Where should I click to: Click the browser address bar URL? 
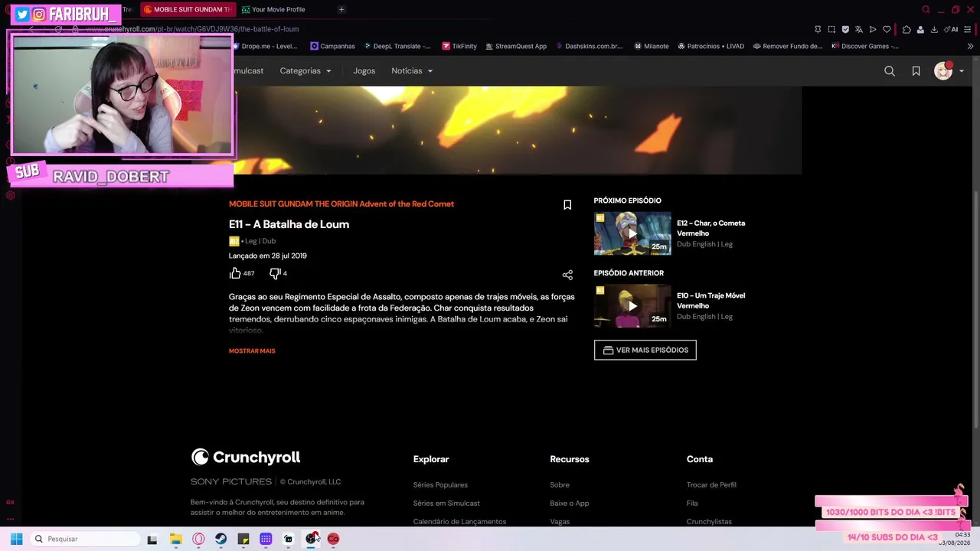point(192,29)
